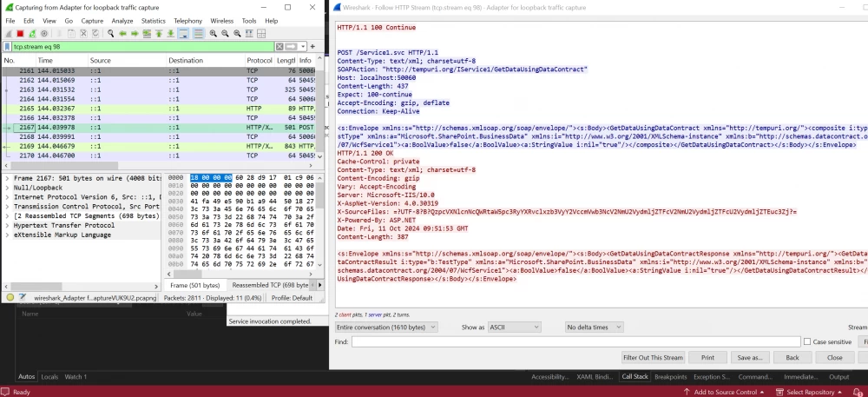This screenshot has width=868, height=397.
Task: Click the capture file properties pencil icon
Action: (23, 297)
